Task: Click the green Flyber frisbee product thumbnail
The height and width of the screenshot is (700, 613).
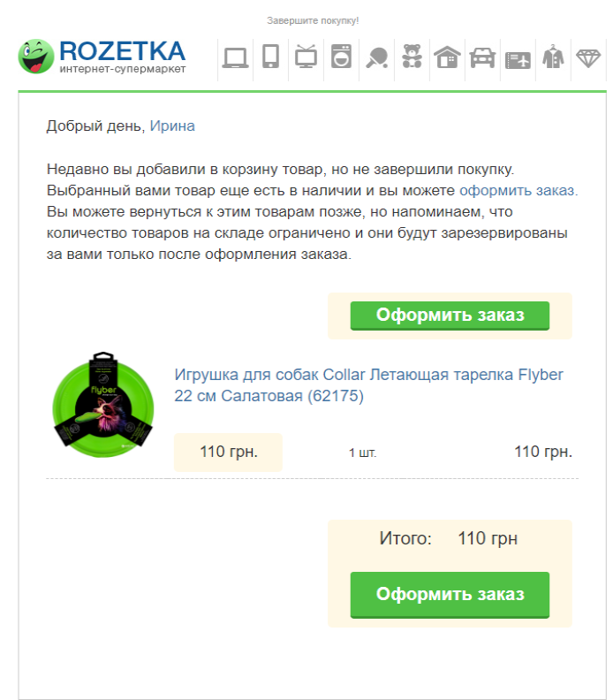Action: (103, 405)
